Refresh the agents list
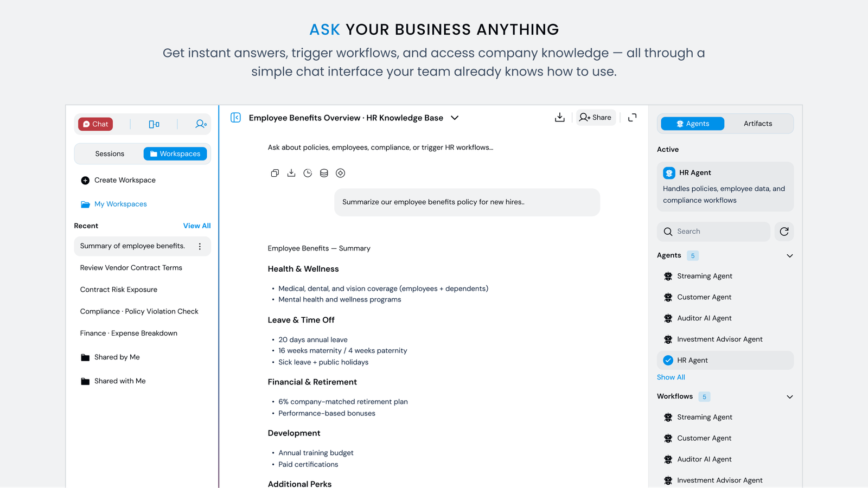868x488 pixels. tap(784, 232)
